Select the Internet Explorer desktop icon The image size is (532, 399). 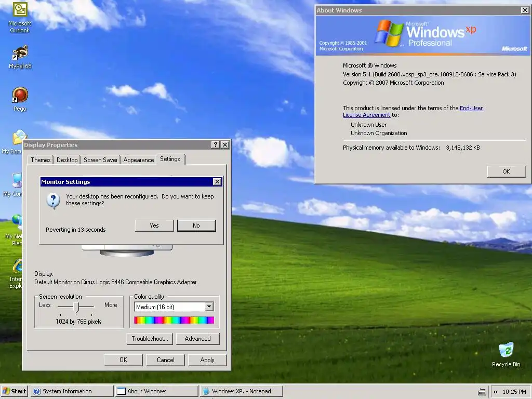point(16,273)
